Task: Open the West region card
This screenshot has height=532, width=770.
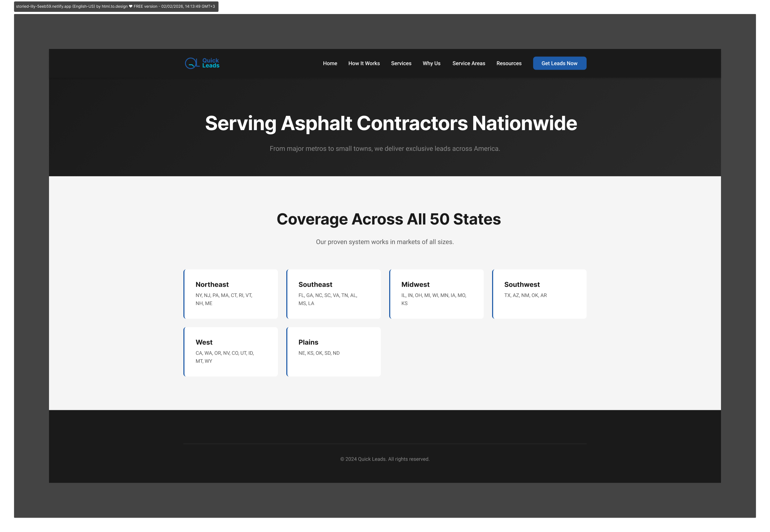Action: [231, 352]
